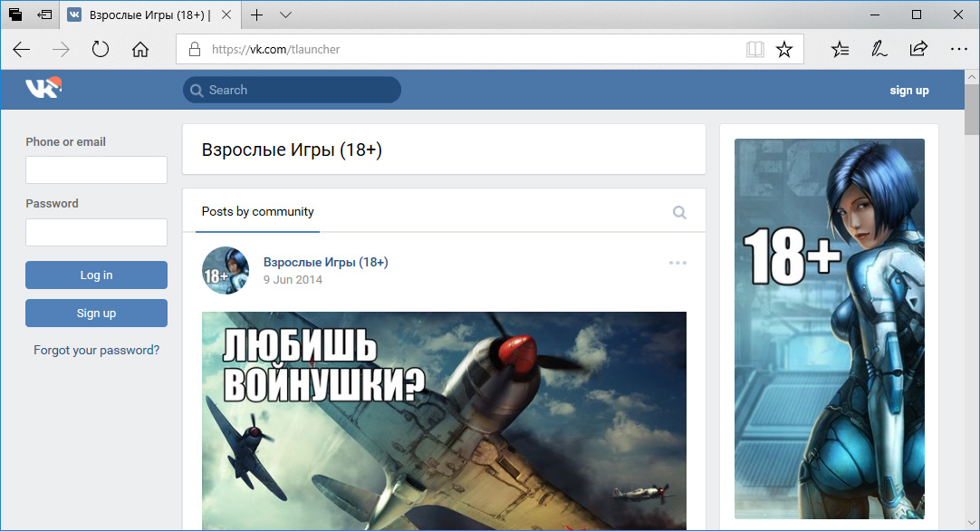The image size is (980, 531).
Task: Click the Password input field
Action: point(96,232)
